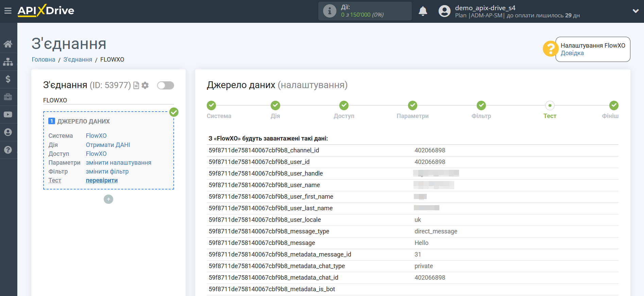Go to the Система step
644x296 pixels.
(x=211, y=105)
